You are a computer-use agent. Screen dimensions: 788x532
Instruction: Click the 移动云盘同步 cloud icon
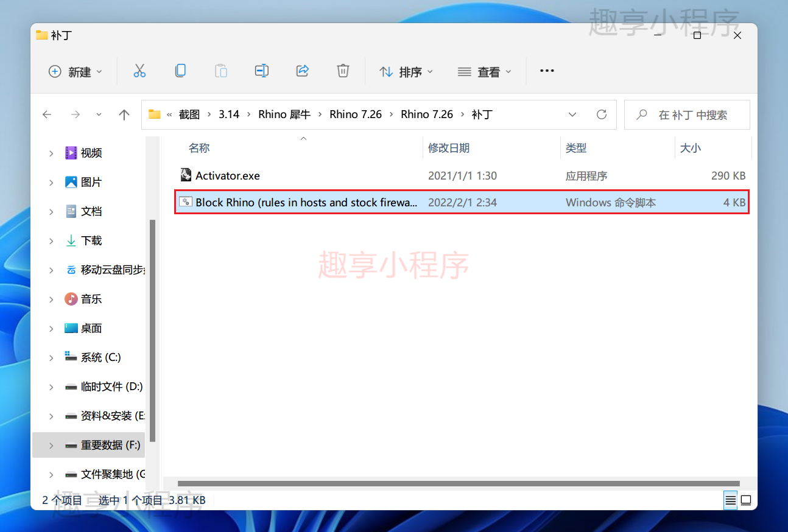coord(71,270)
